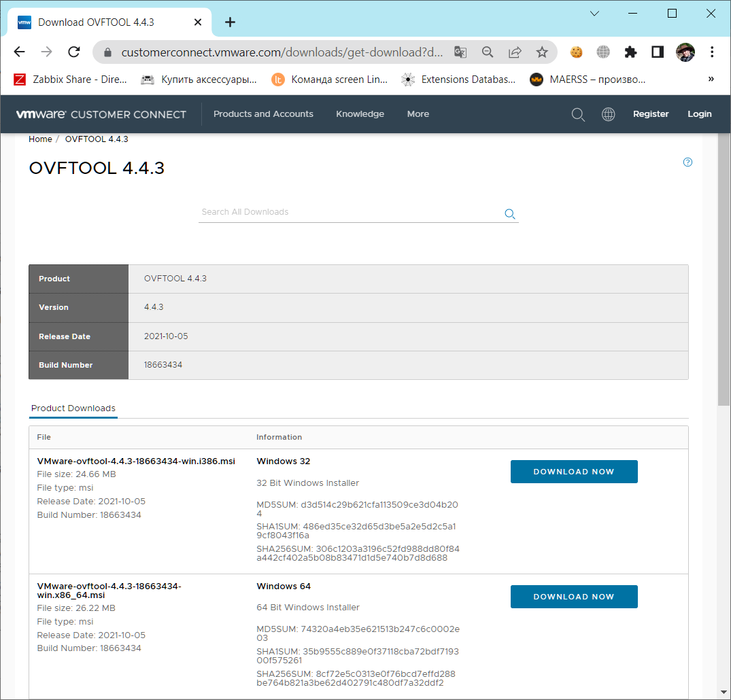Open the browser three-dot menu
The image size is (731, 700).
711,52
